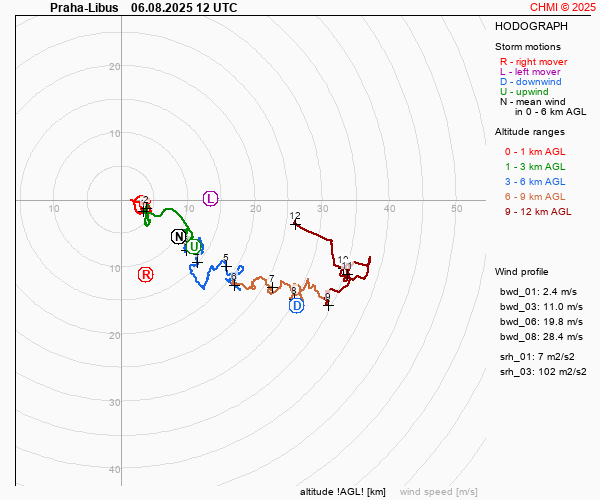The width and height of the screenshot is (600, 500).
Task: Click the green U upwind marker
Action: tap(194, 247)
